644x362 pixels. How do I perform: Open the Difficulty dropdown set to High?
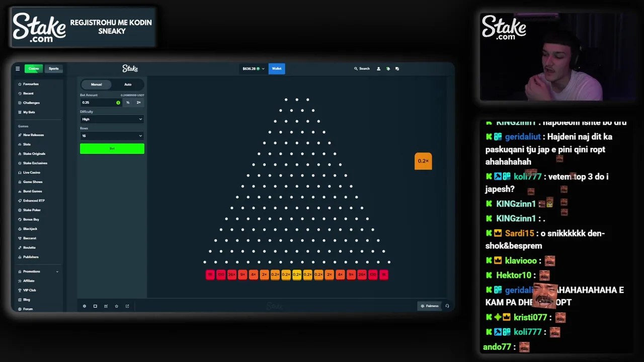(112, 119)
